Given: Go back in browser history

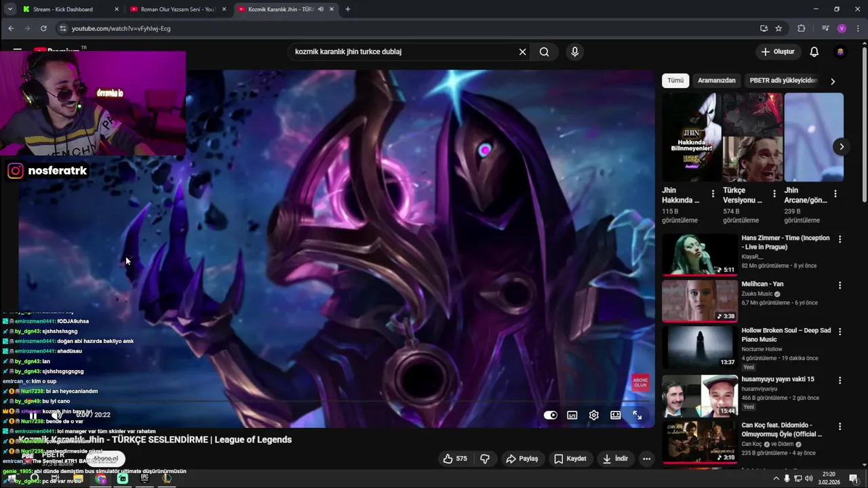Looking at the screenshot, I should pos(11,28).
